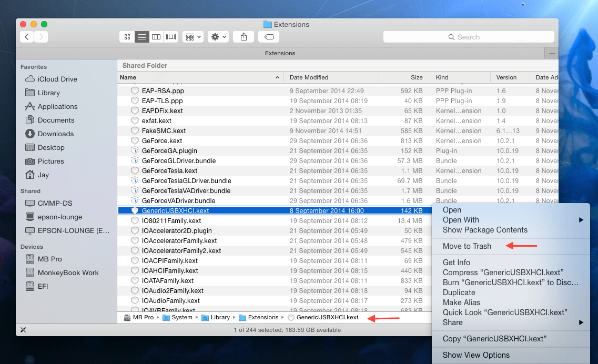This screenshot has height=364, width=598.
Task: Click inside the Search field
Action: pyautogui.click(x=468, y=37)
